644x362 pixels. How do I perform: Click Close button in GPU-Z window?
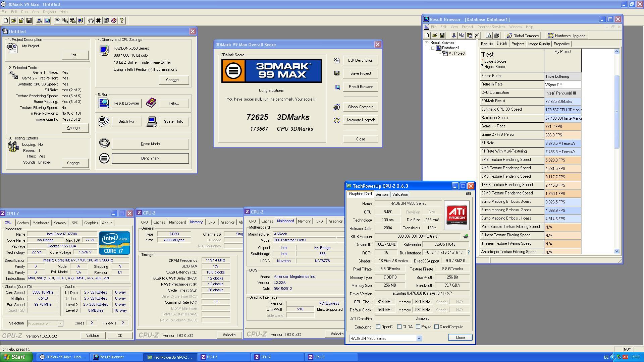tap(460, 338)
